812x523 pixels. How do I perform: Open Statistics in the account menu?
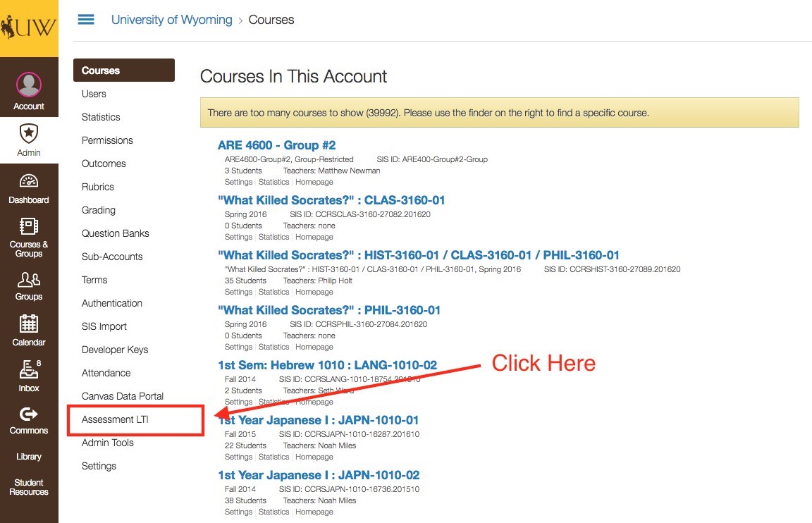[101, 117]
